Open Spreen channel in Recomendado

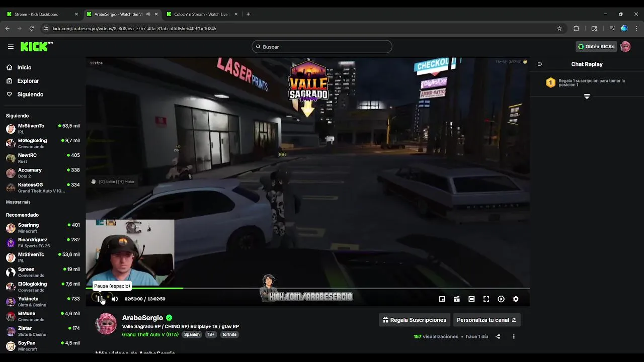tap(43, 272)
